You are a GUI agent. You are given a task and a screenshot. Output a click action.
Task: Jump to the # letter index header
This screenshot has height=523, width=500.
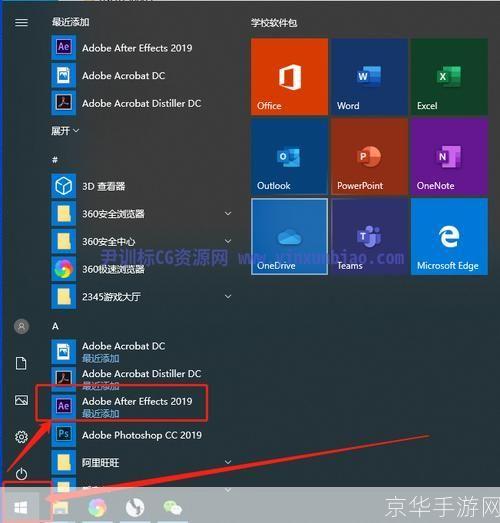(x=55, y=160)
